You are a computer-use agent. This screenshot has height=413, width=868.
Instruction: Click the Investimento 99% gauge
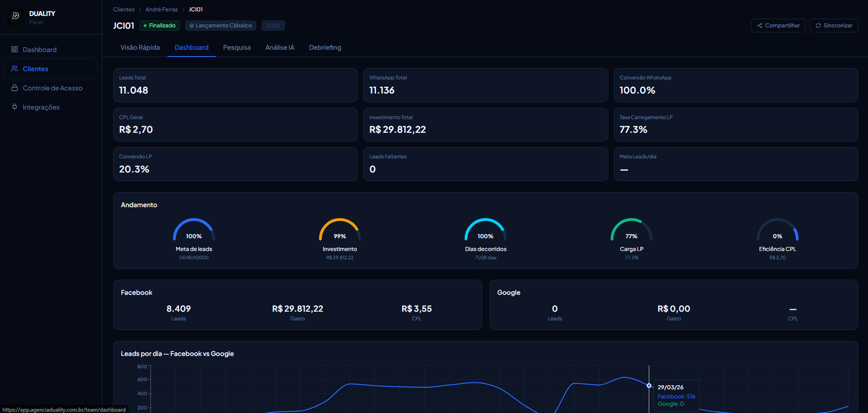pyautogui.click(x=340, y=230)
